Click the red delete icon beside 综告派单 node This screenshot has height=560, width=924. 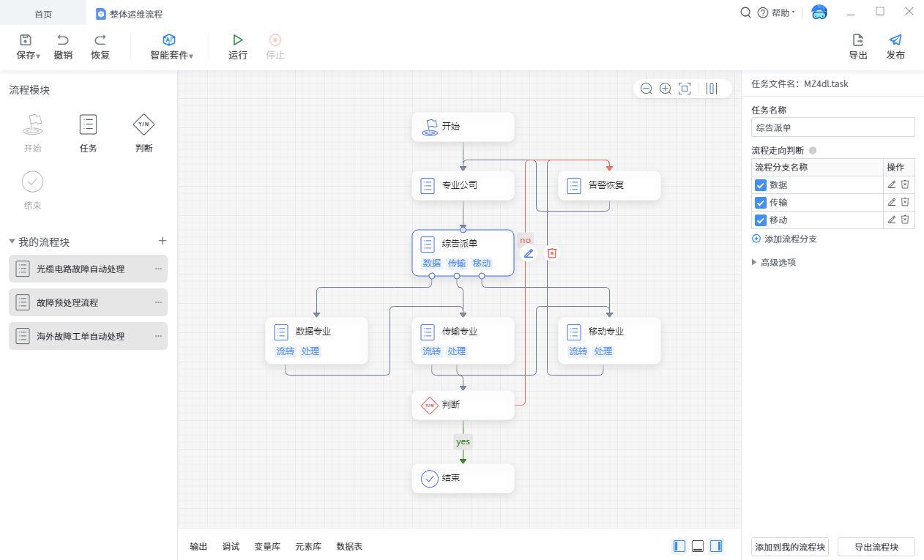click(x=552, y=253)
